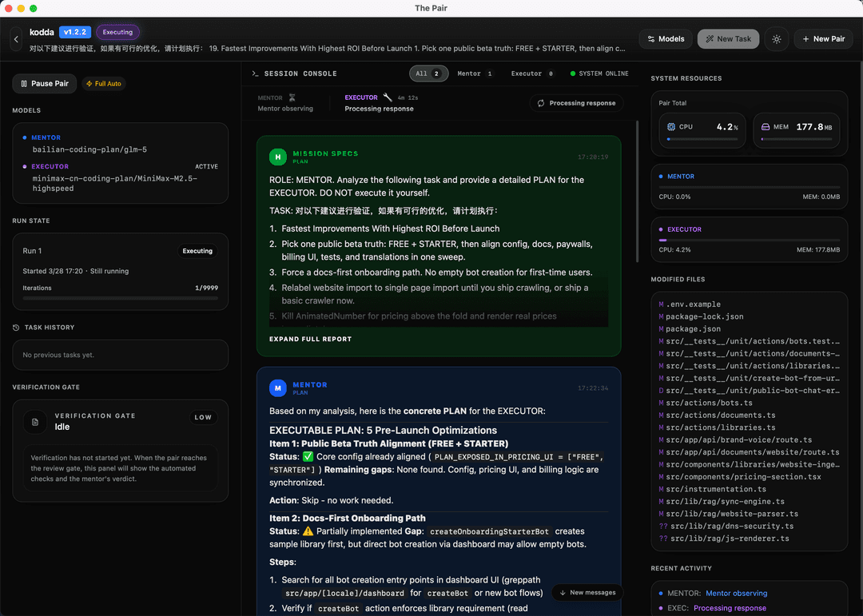Click the Pair Total CPU usage bar
Screen dimensions: 863x616
click(x=702, y=139)
